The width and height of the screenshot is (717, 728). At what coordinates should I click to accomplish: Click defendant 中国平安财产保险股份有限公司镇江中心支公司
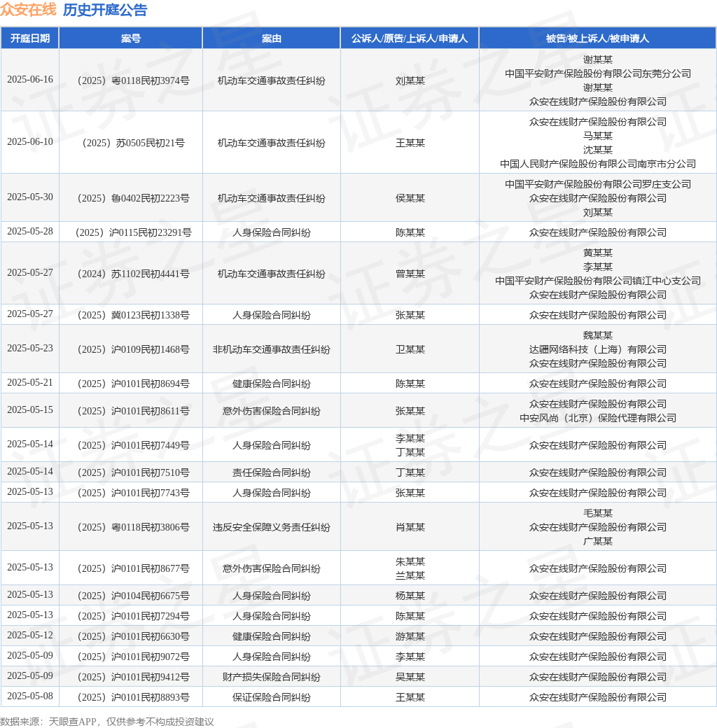coord(598,281)
